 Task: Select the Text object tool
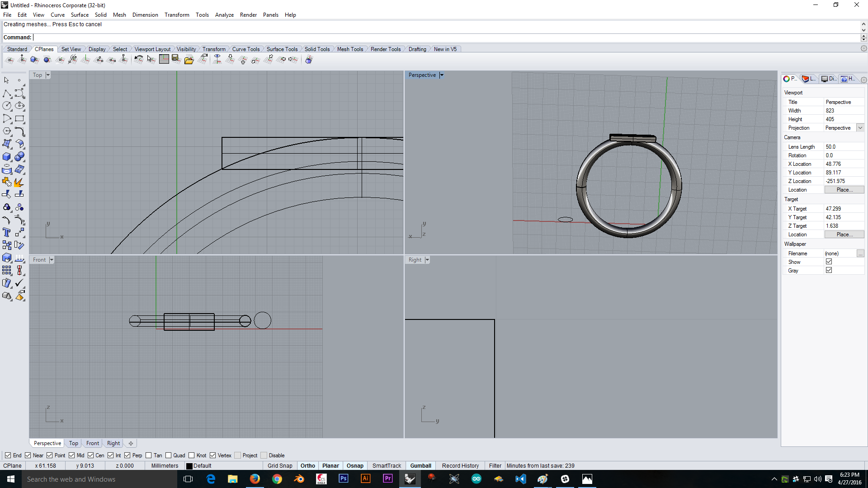click(x=7, y=232)
